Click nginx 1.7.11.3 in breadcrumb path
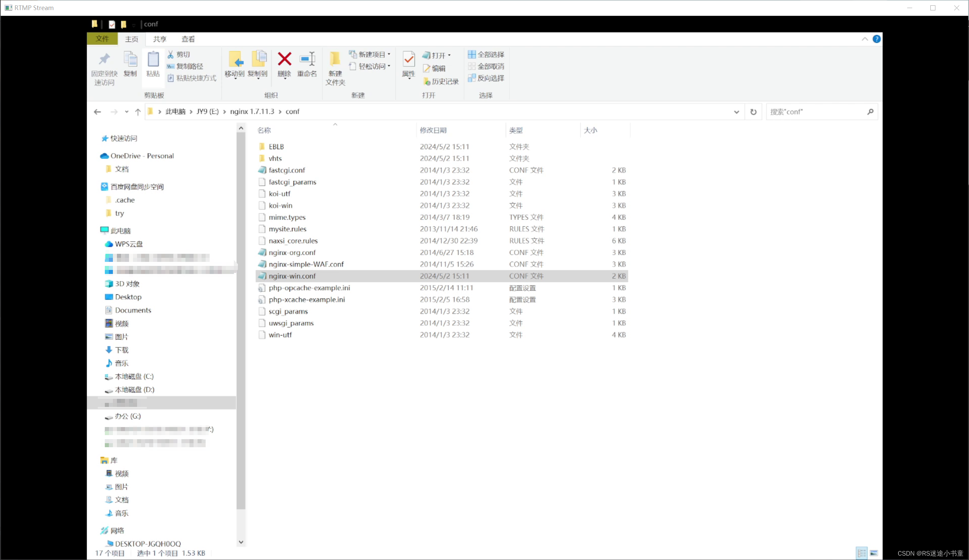 252,111
